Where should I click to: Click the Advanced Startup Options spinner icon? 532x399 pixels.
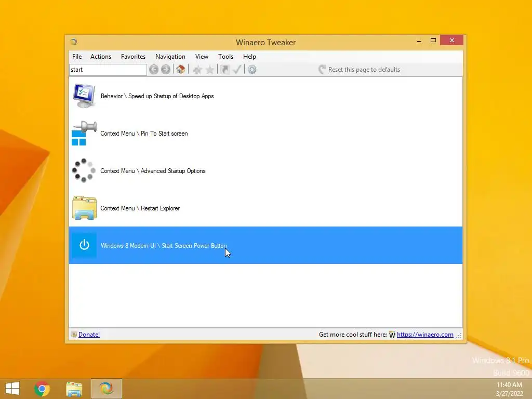click(84, 170)
